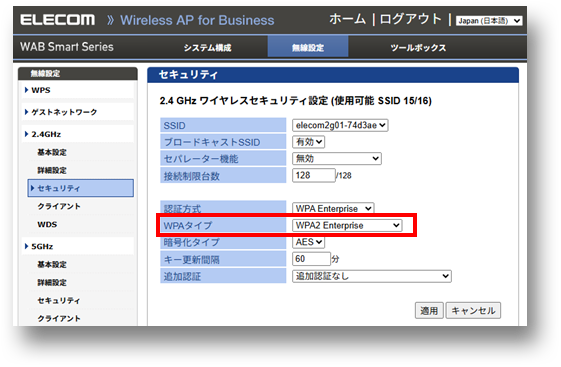Open the WPAタイプ WPA2 Enterprise dropdown
561x367 pixels.
(347, 225)
